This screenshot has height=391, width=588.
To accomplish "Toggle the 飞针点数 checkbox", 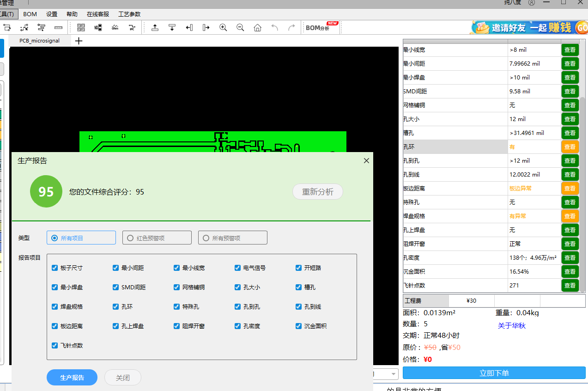I will pos(55,345).
